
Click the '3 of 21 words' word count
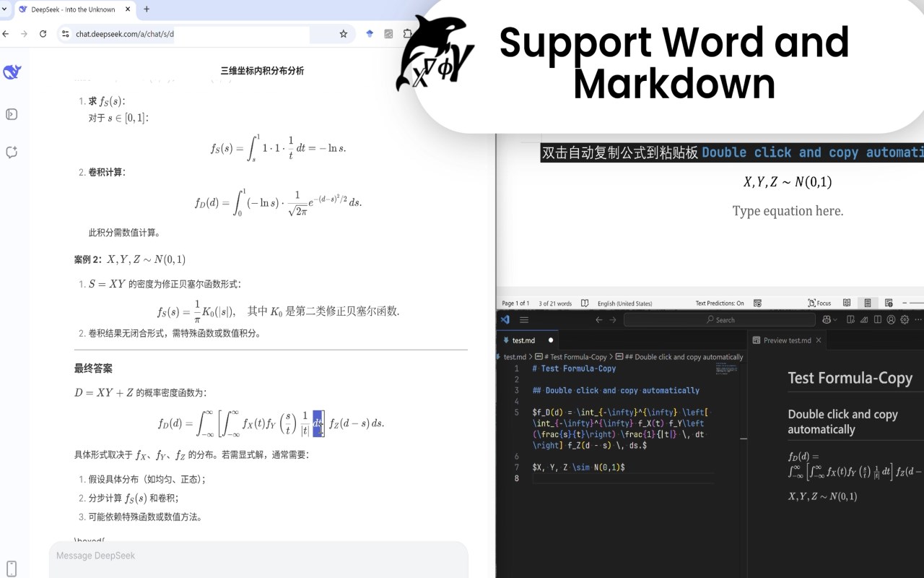pos(555,303)
